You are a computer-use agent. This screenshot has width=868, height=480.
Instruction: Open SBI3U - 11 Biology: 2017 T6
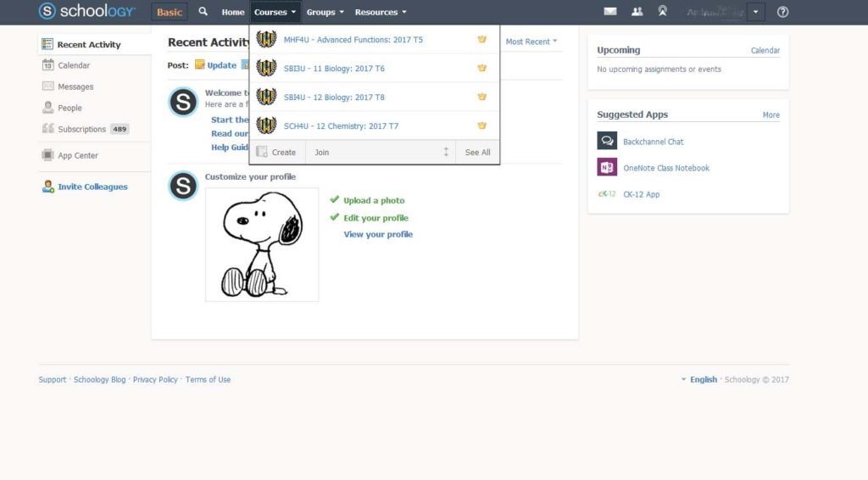click(x=334, y=69)
